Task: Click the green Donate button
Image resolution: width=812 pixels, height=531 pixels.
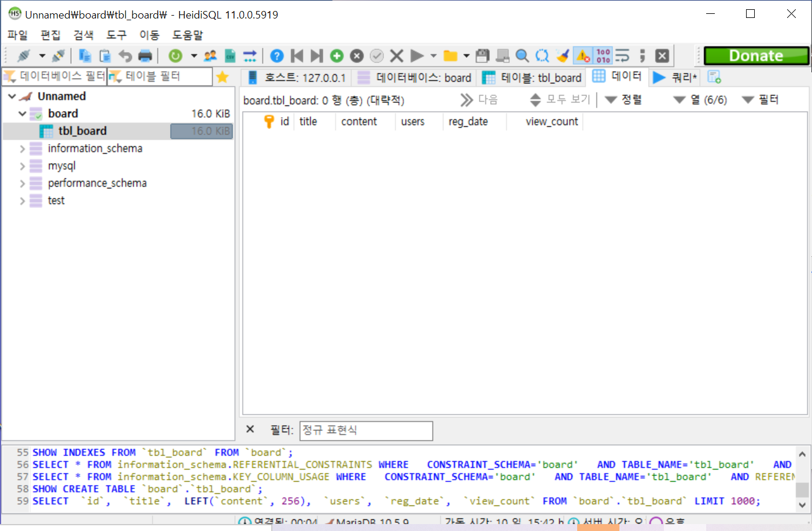Action: coord(756,56)
